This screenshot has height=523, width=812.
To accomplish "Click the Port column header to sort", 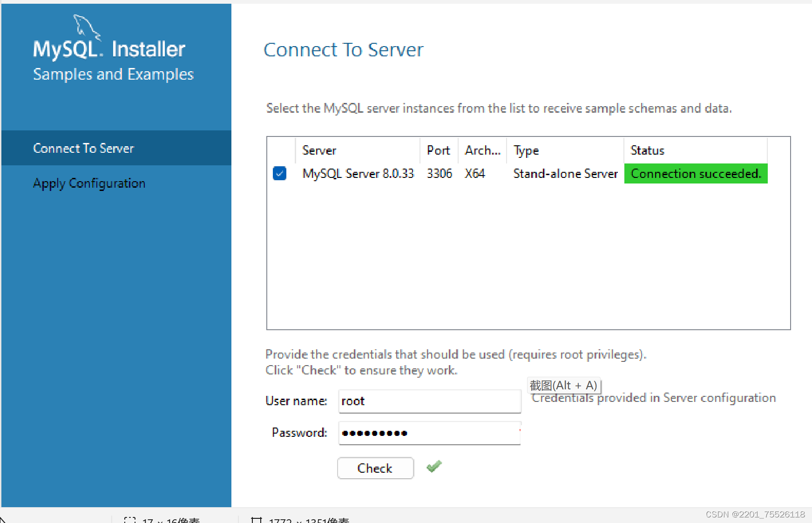I will (x=438, y=150).
